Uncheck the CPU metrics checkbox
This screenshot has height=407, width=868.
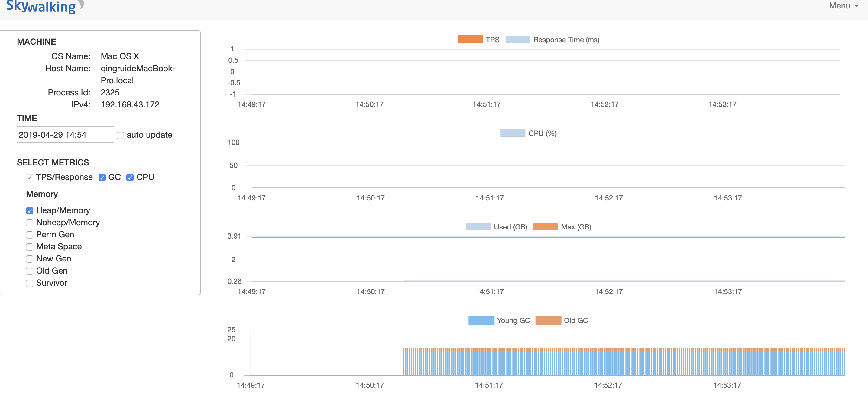pos(130,178)
